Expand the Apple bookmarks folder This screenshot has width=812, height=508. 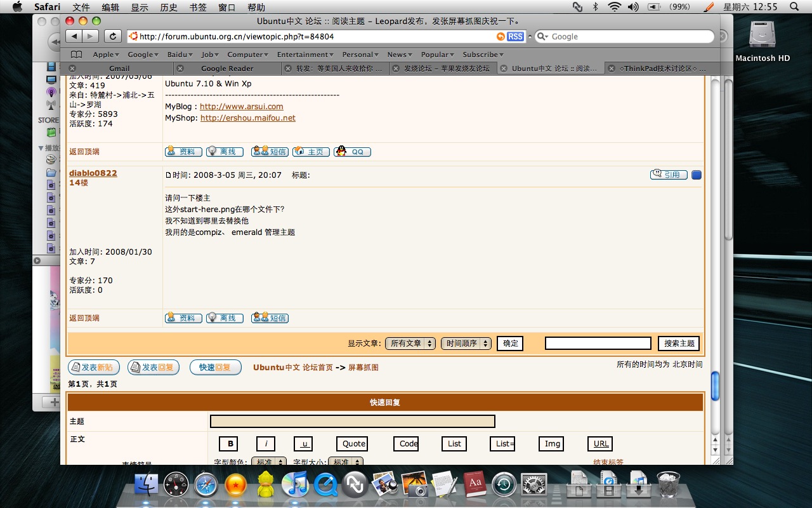(105, 55)
